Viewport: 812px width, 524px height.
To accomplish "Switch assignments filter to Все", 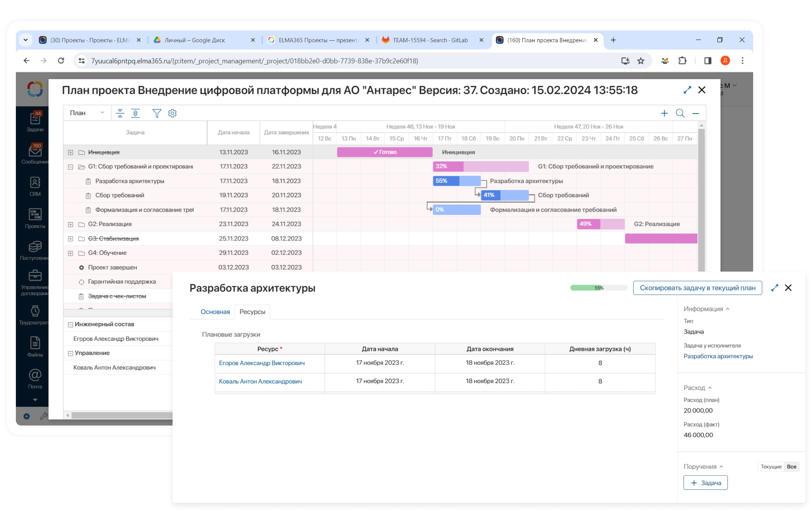I will click(x=791, y=467).
